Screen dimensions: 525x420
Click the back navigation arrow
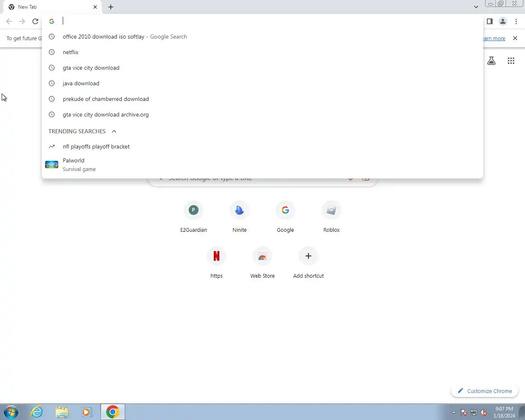[x=9, y=21]
